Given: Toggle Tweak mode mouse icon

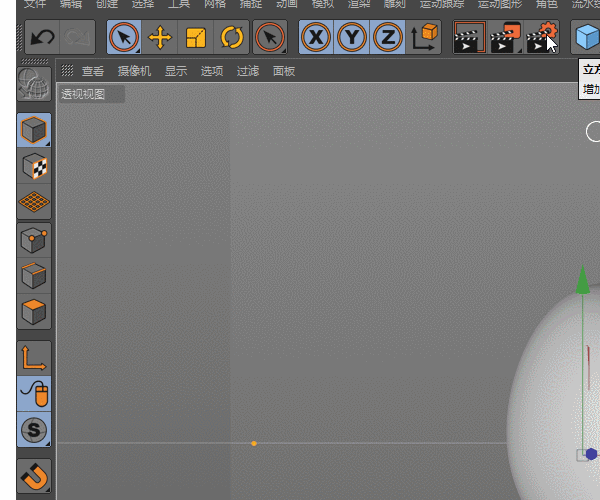Looking at the screenshot, I should 34,394.
